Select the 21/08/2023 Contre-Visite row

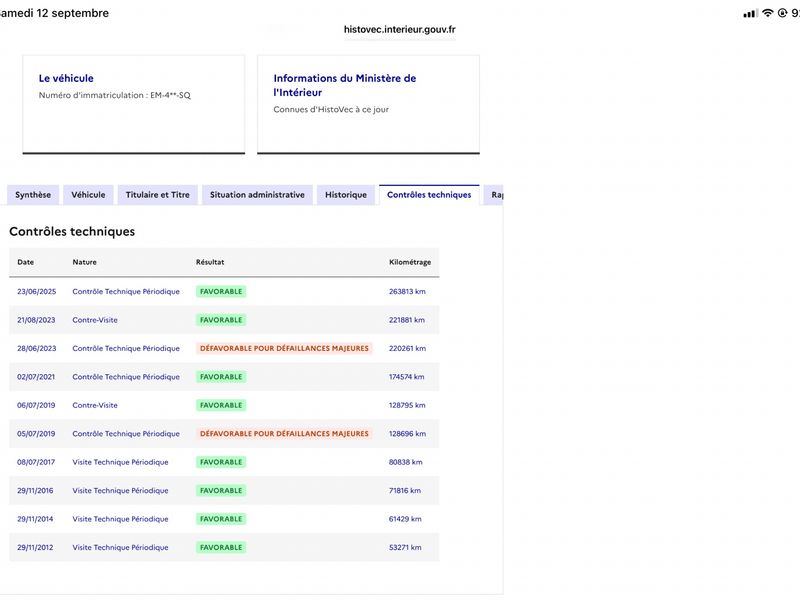(224, 320)
